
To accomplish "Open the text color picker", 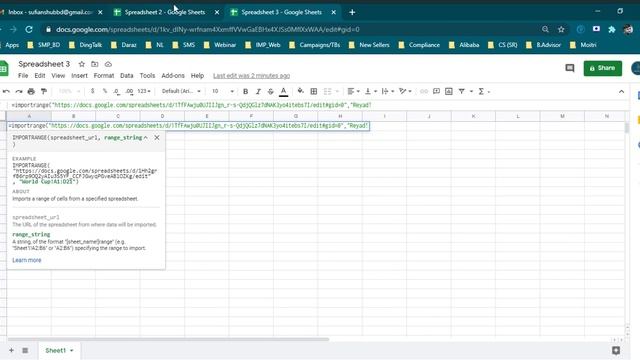I will click(x=283, y=91).
